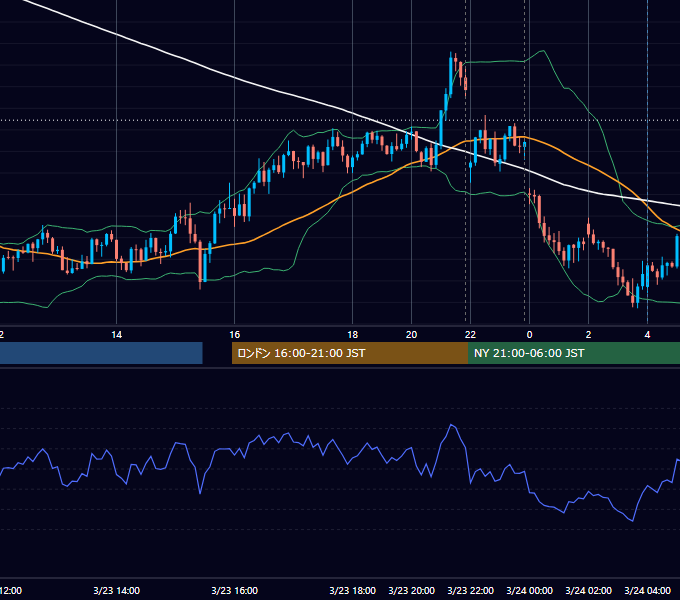The height and width of the screenshot is (600, 680).
Task: Click the 3/24 04:00 time label
Action: 647,590
